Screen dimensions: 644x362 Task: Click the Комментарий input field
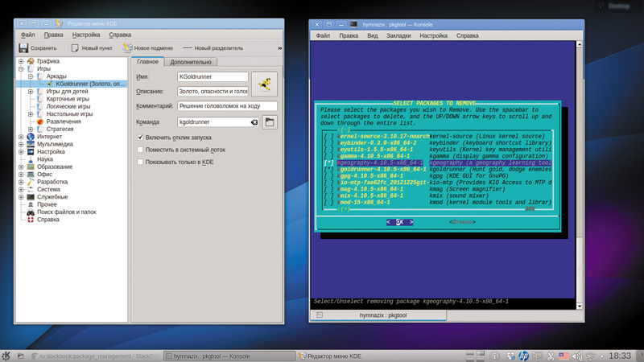coord(227,106)
